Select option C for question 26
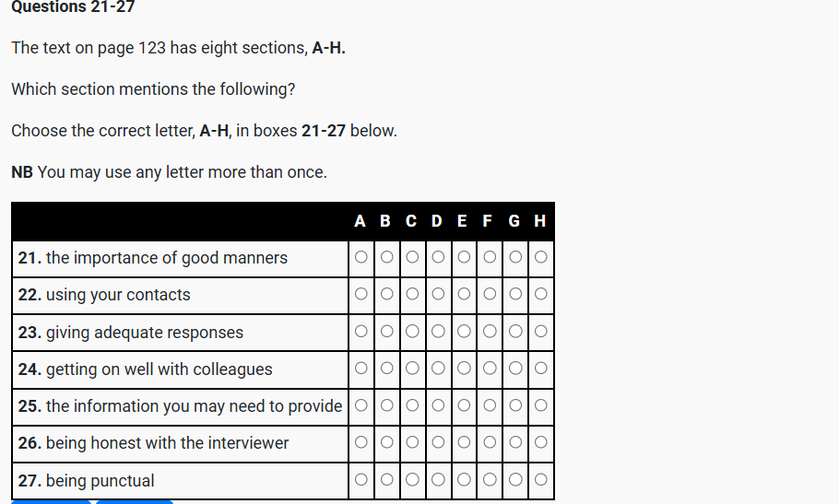 (412, 443)
